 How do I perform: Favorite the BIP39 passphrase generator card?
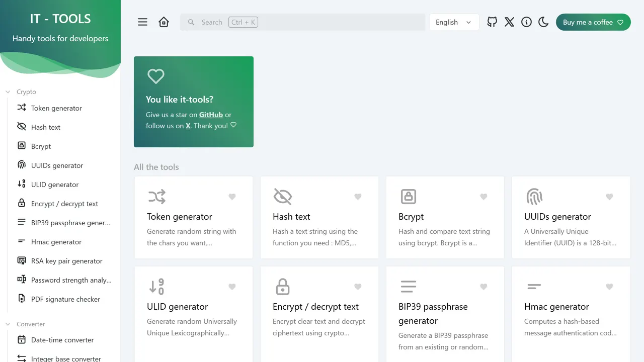point(484,287)
